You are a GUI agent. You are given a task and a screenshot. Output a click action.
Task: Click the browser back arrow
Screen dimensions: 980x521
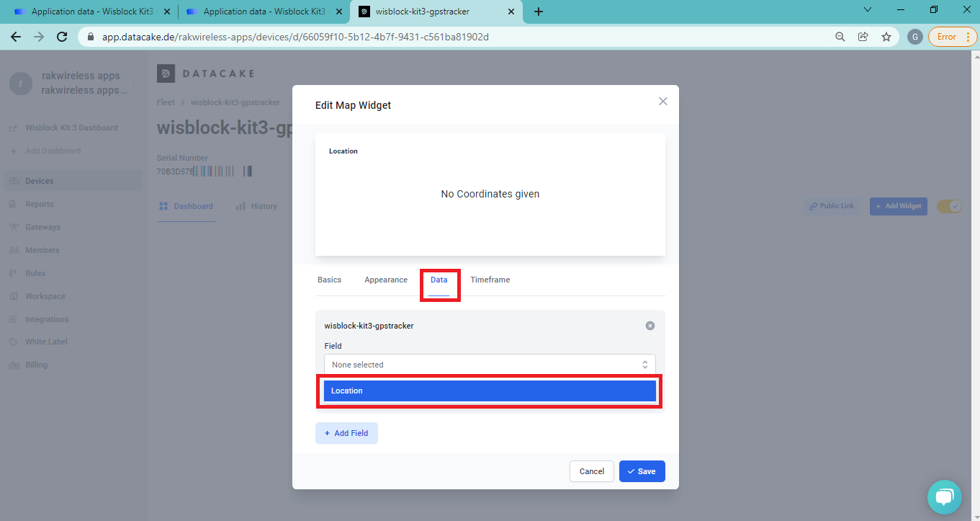(x=16, y=37)
